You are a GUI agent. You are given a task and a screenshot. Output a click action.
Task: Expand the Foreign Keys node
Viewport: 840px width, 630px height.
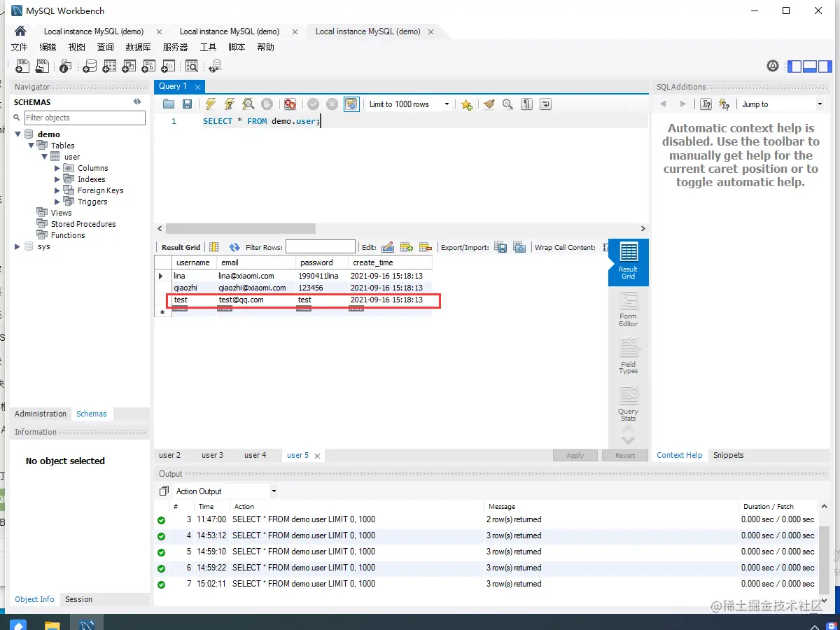(57, 190)
